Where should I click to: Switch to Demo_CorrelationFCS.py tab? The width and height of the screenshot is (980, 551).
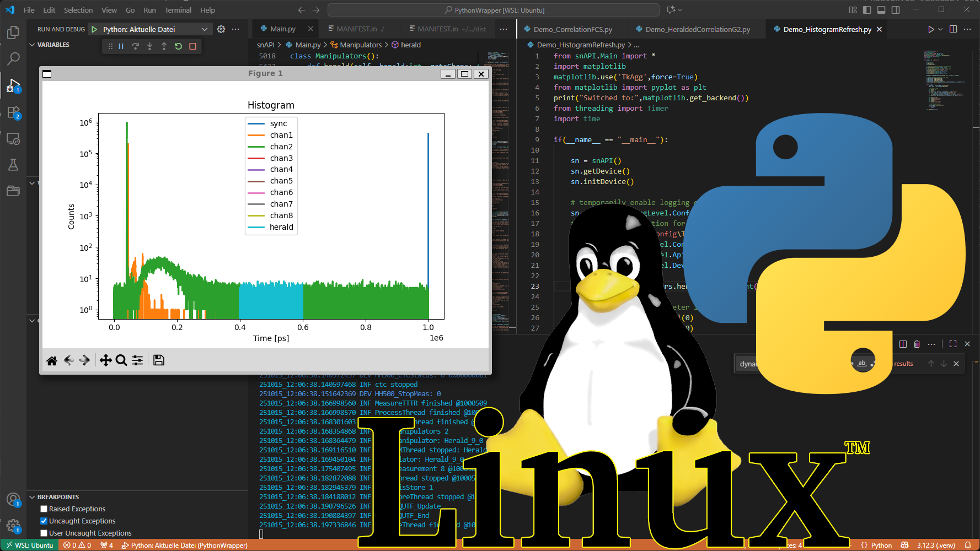pos(572,29)
